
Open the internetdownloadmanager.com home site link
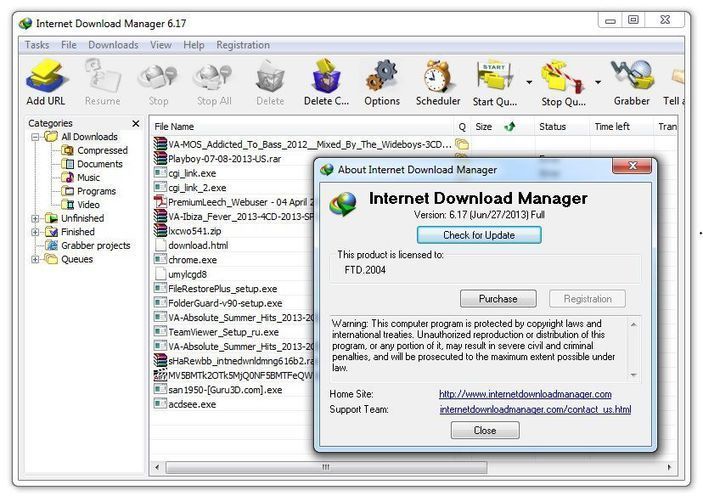(x=525, y=394)
